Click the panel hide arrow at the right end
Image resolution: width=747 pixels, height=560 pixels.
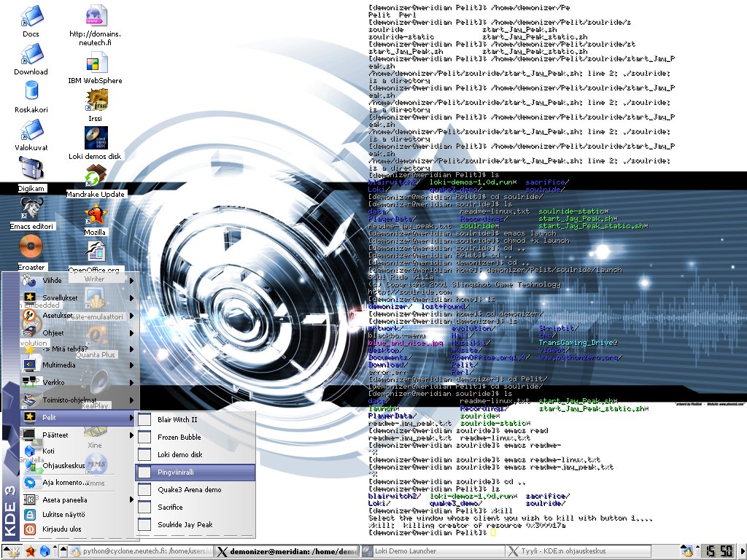(743, 551)
